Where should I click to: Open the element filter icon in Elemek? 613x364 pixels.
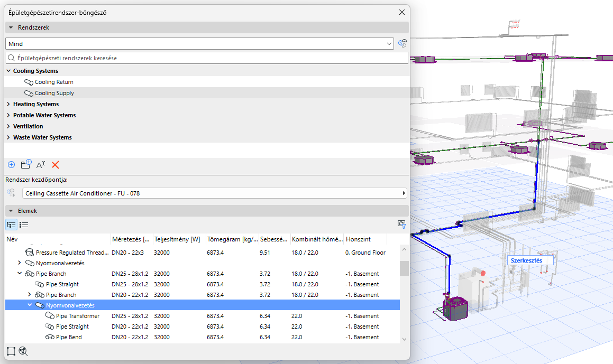[401, 225]
